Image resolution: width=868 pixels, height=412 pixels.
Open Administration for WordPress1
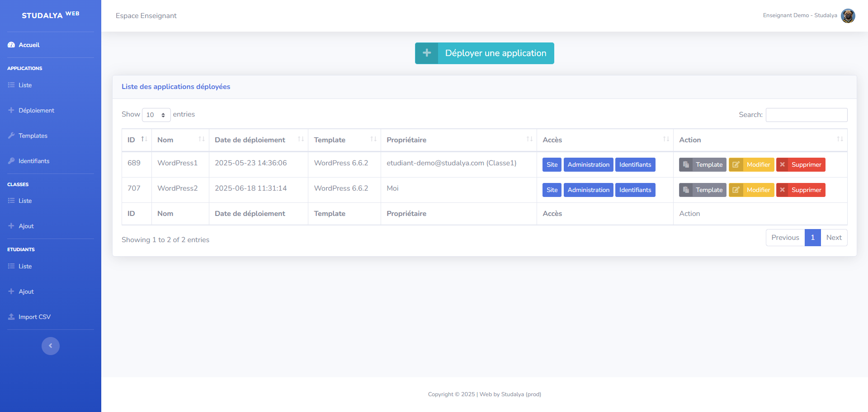click(589, 165)
